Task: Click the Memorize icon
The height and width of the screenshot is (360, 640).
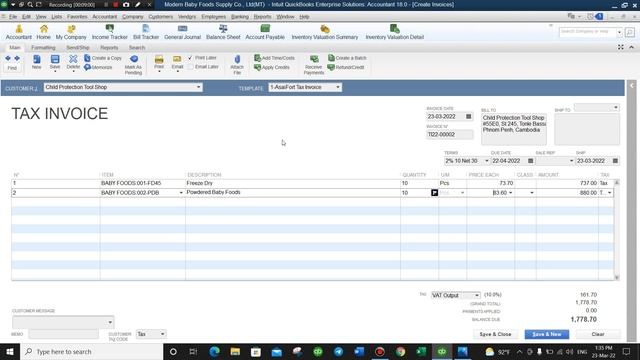Action: (x=87, y=67)
